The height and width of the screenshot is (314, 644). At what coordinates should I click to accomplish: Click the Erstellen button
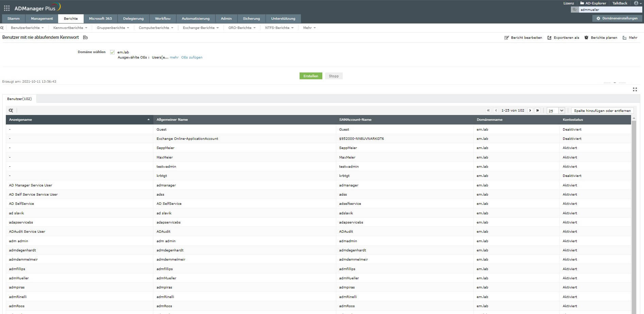[x=311, y=76]
